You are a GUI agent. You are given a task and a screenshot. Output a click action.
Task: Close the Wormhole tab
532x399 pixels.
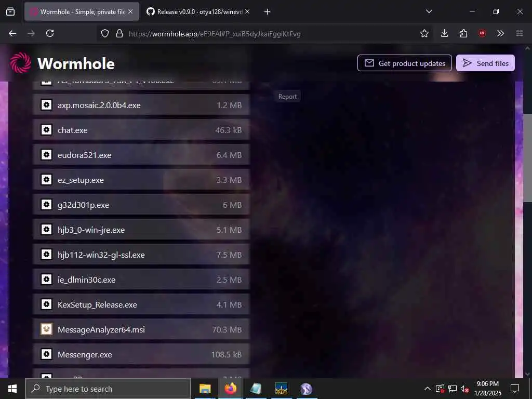130,11
